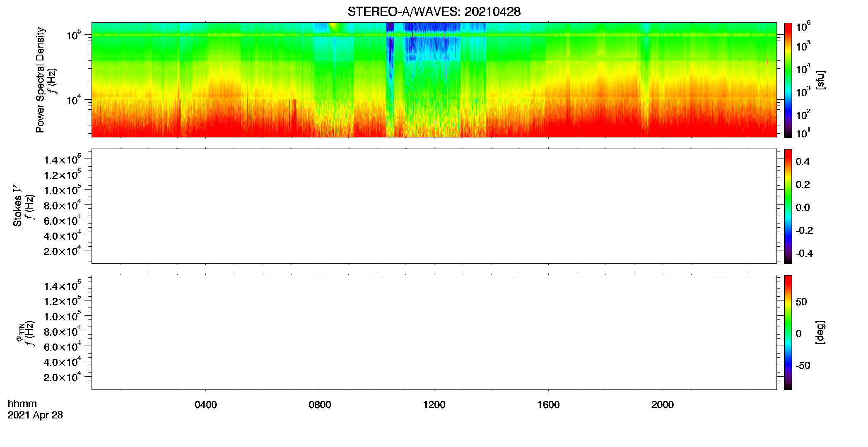
Task: Click the "[sfu]" unit label
Action: tap(820, 80)
